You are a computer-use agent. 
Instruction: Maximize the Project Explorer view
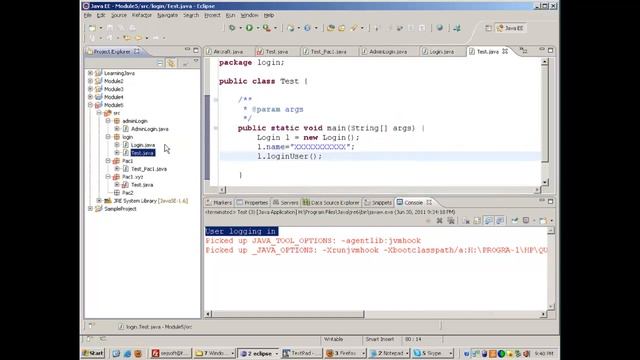tap(196, 50)
